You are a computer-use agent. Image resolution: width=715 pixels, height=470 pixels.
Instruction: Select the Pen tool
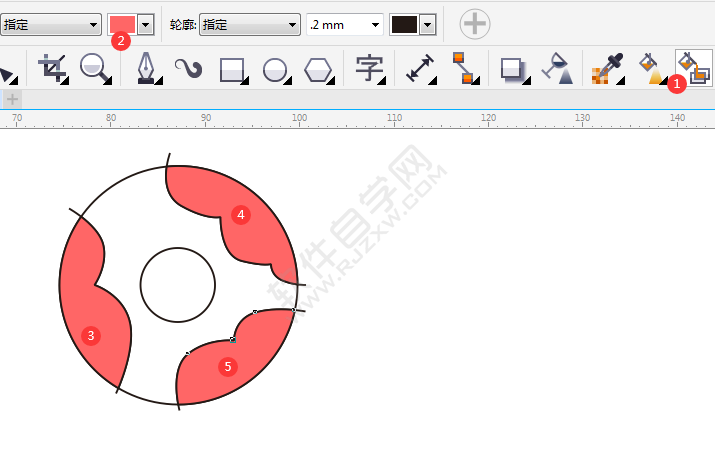(146, 69)
